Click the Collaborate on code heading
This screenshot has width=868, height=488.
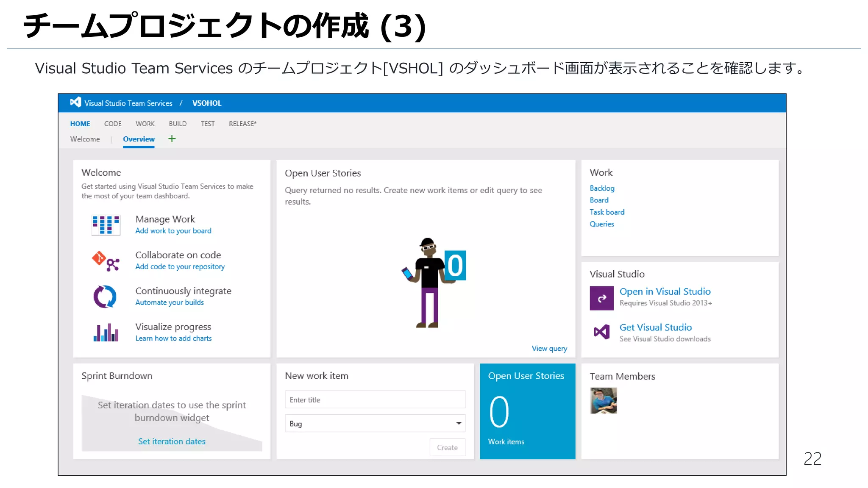tap(178, 255)
